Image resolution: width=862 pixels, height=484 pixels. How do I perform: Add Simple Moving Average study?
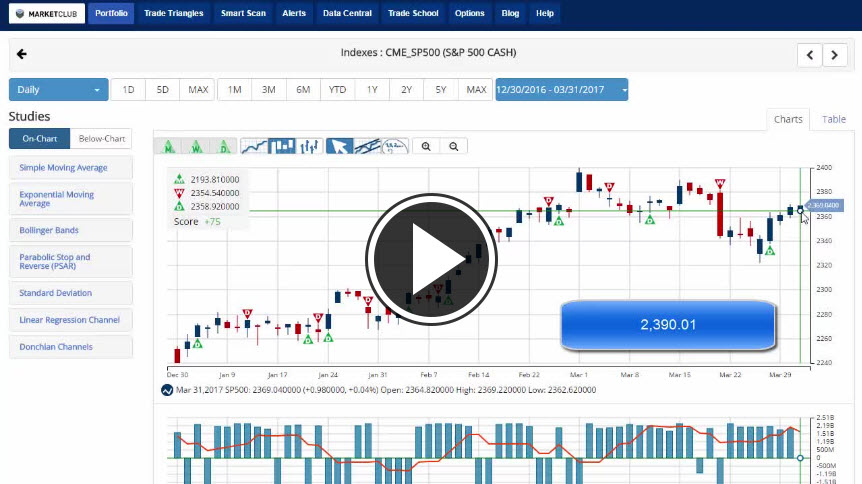pos(70,168)
